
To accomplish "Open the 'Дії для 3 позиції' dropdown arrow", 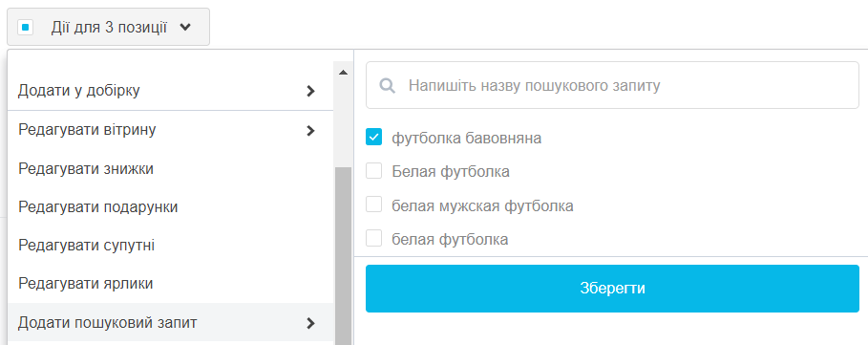I will tap(185, 27).
